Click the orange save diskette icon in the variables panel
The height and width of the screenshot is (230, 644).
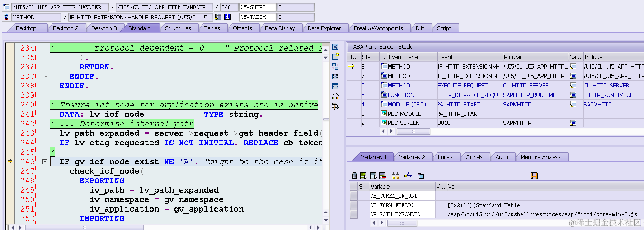[x=534, y=175]
